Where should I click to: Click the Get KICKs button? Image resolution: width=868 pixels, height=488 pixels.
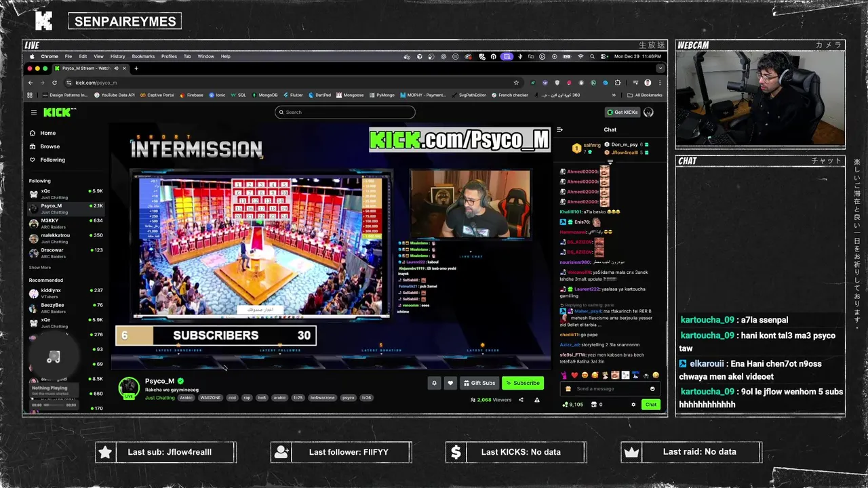pos(623,112)
